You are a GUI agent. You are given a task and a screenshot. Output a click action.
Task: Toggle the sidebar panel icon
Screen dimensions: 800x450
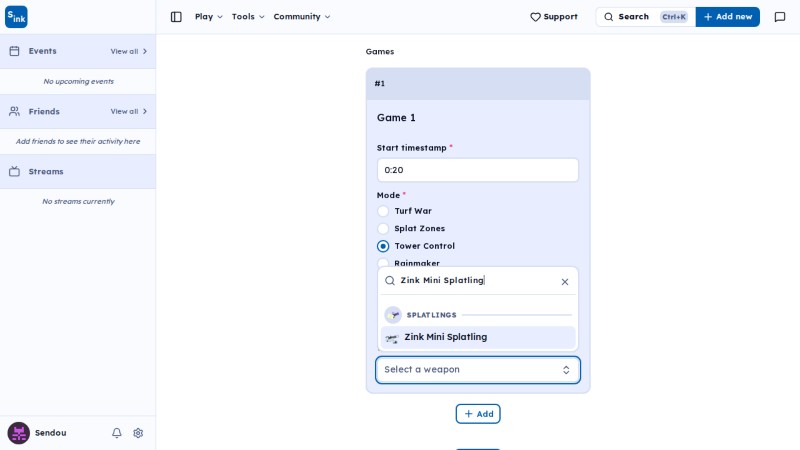point(176,17)
